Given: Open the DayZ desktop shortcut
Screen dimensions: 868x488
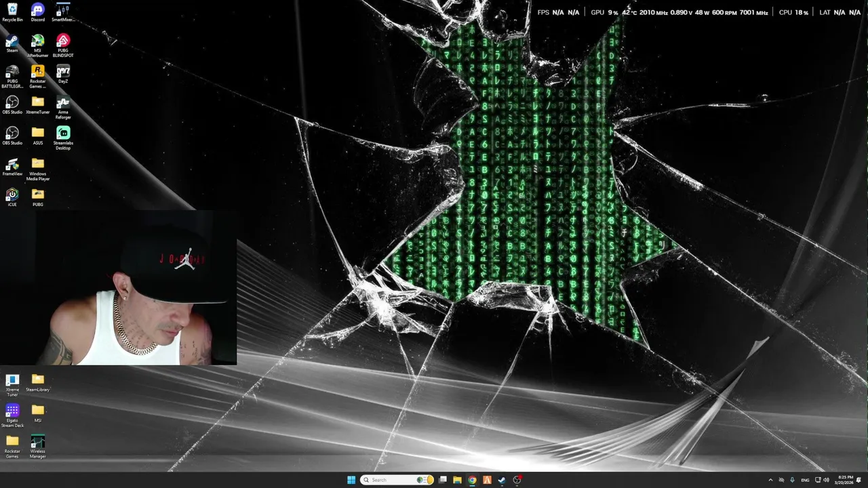Looking at the screenshot, I should 63,75.
